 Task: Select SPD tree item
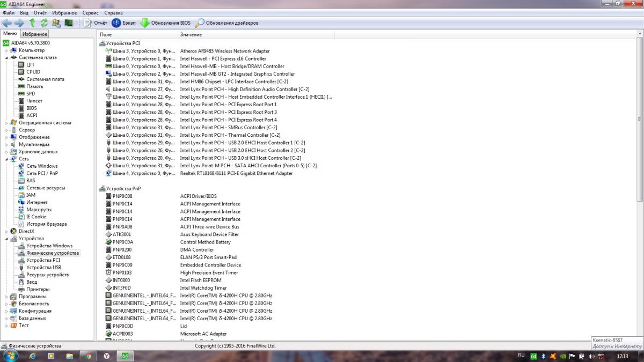31,93
